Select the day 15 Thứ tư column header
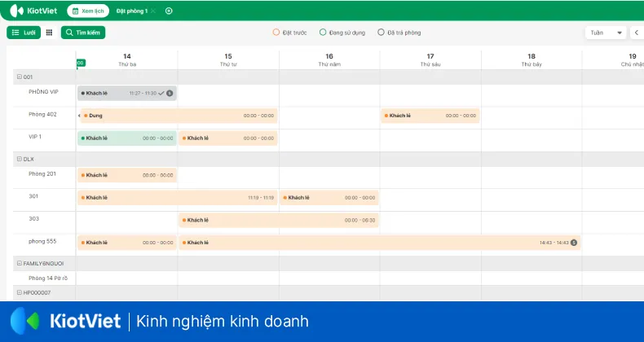The height and width of the screenshot is (342, 644). pos(228,60)
